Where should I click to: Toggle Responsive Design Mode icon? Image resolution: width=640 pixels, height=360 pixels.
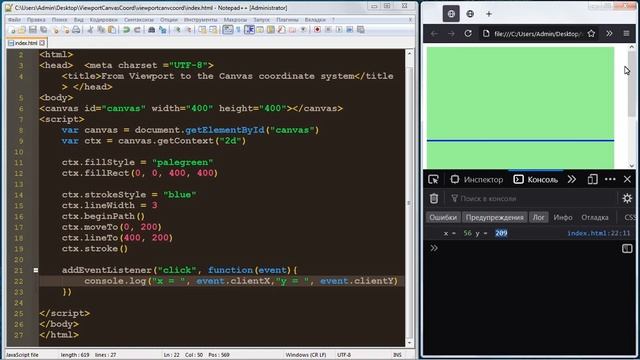coord(593,179)
